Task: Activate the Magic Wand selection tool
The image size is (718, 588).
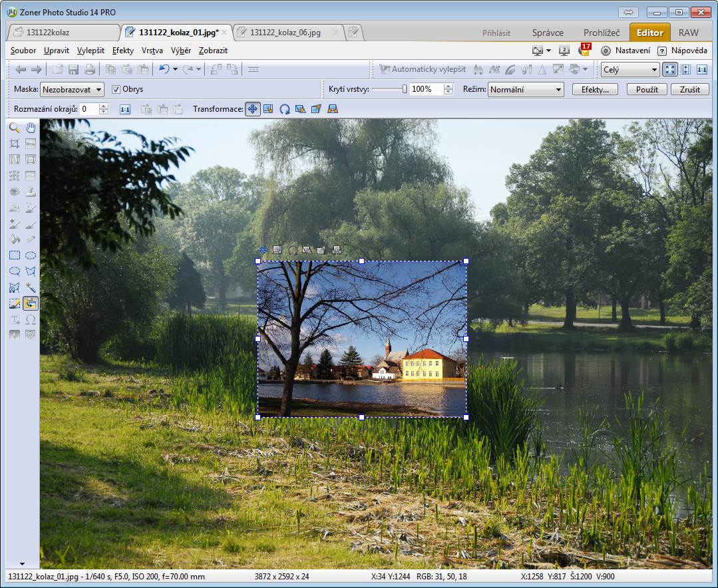Action: [31, 287]
